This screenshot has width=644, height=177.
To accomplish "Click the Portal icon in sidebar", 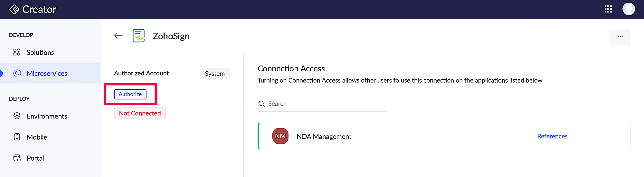I will coord(17,158).
